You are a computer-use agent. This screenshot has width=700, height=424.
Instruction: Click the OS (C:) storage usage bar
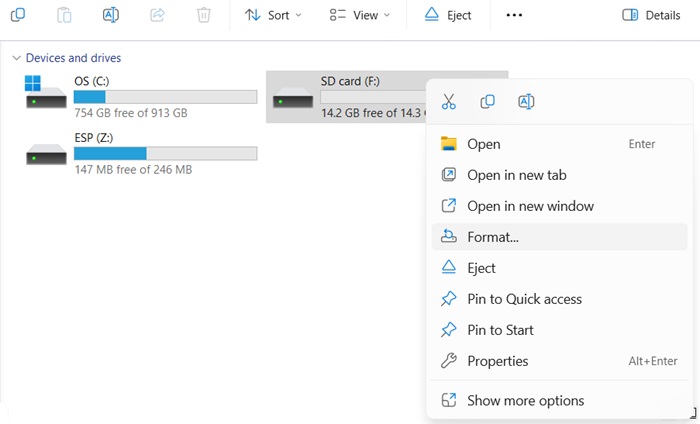pyautogui.click(x=166, y=97)
